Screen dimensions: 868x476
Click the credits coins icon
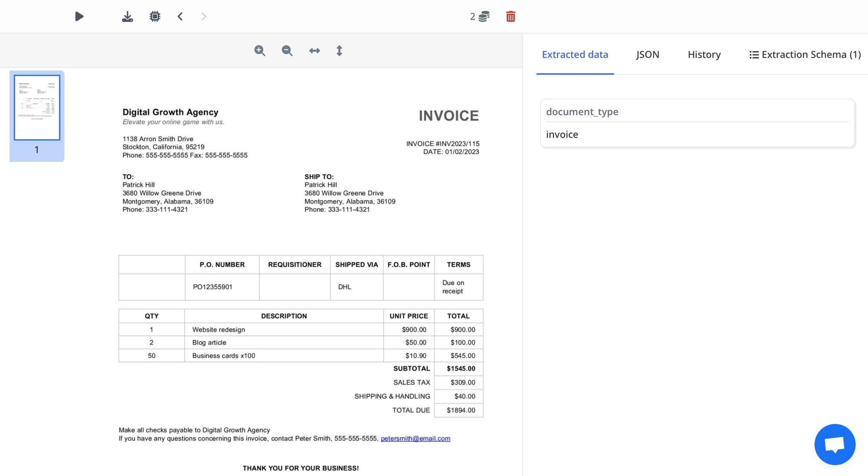[x=484, y=17]
